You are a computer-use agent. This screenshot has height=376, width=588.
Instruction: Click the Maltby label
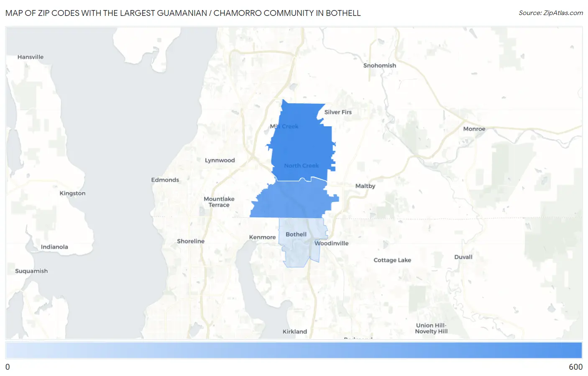(x=365, y=186)
